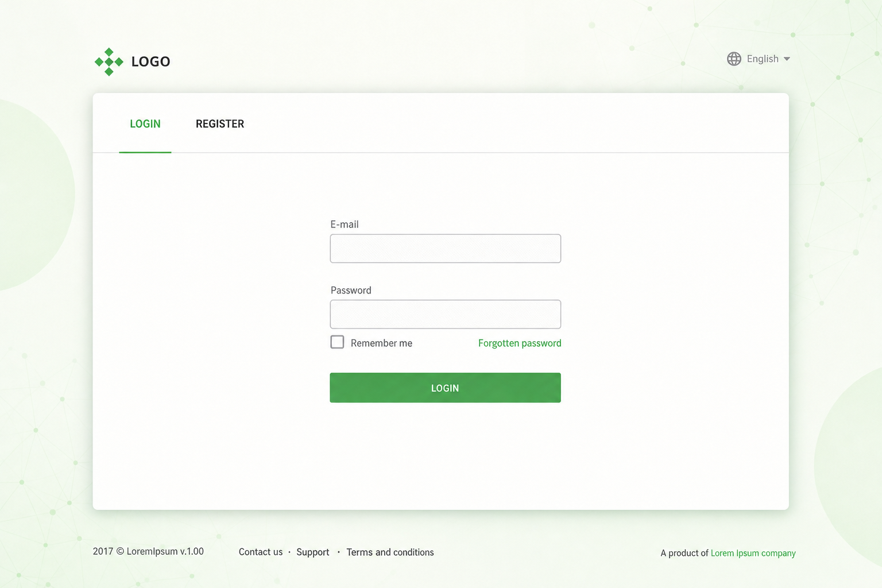Focus the E-mail input field
Image resolution: width=882 pixels, height=588 pixels.
[446, 249]
